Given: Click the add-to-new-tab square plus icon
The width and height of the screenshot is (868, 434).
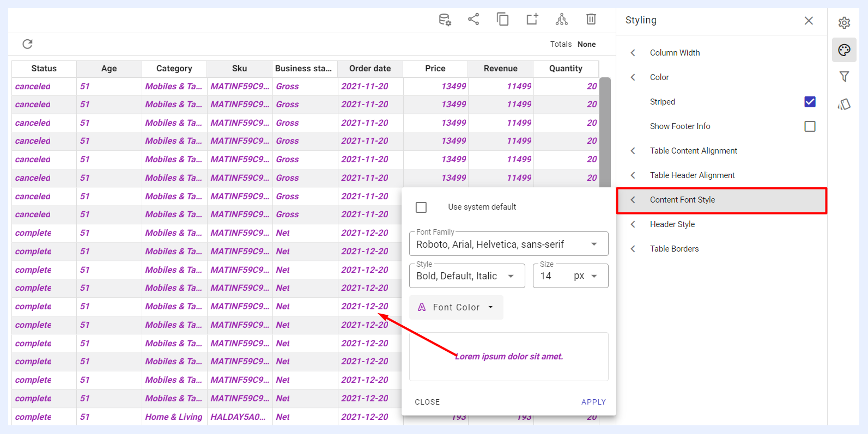Looking at the screenshot, I should pos(532,20).
